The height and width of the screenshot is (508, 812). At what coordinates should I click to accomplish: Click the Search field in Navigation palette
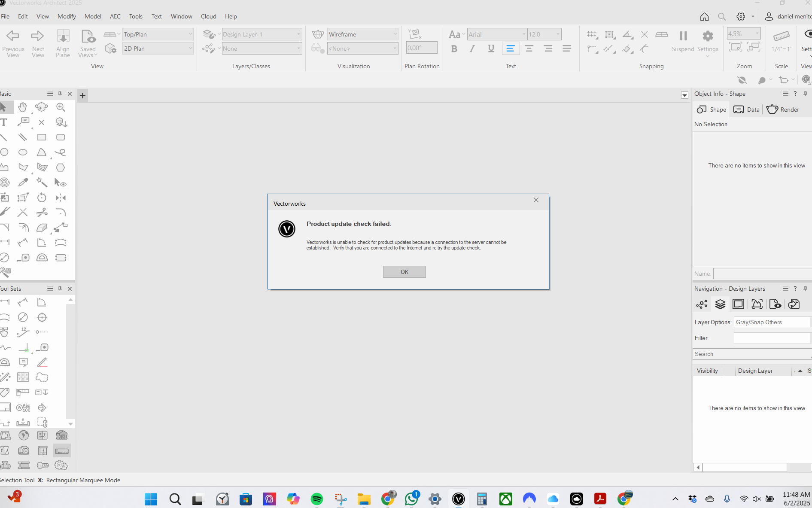751,354
